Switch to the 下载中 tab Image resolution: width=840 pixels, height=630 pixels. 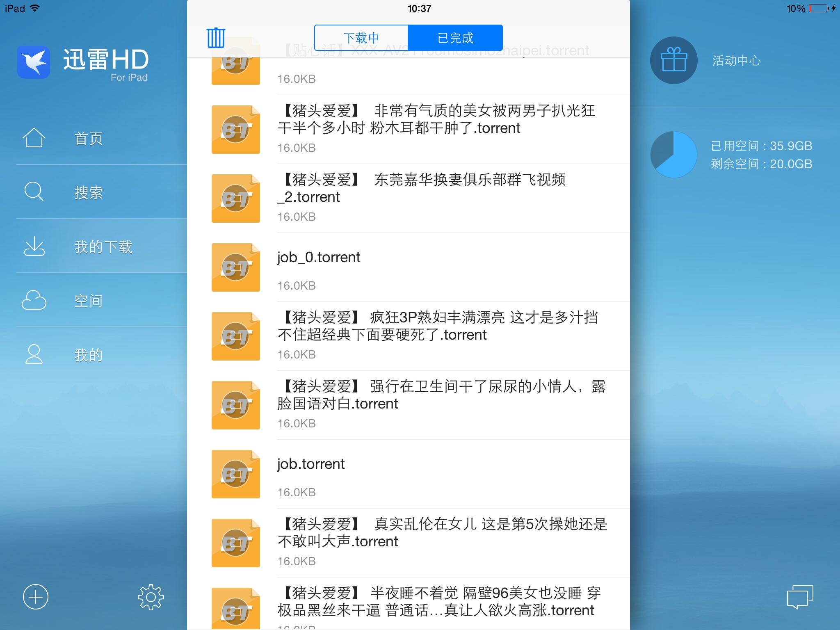coord(361,38)
